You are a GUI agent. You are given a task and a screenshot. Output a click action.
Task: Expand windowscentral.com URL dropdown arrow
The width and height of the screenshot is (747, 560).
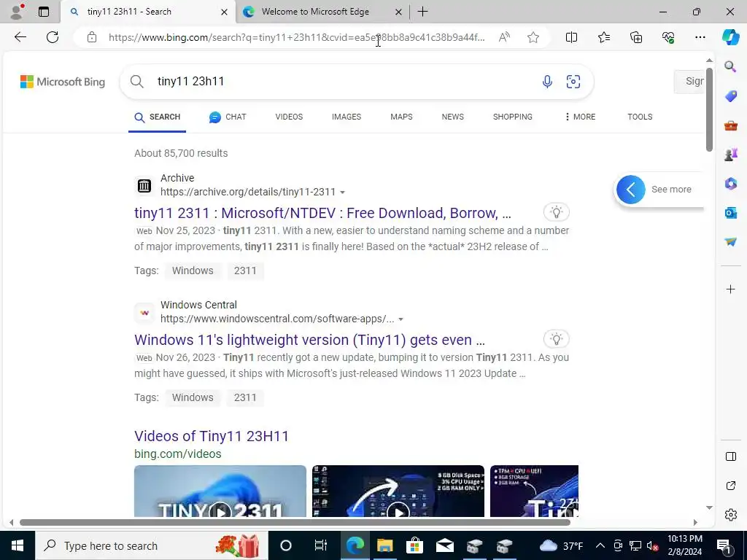(400, 319)
